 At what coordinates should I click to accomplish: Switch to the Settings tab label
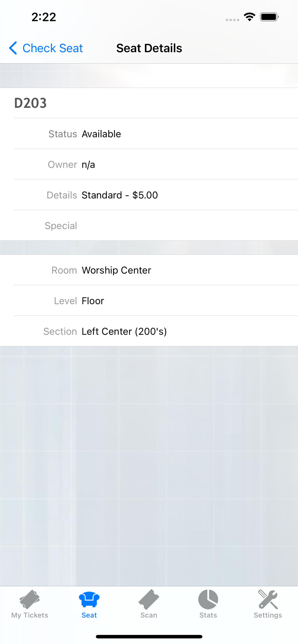pos(268,615)
